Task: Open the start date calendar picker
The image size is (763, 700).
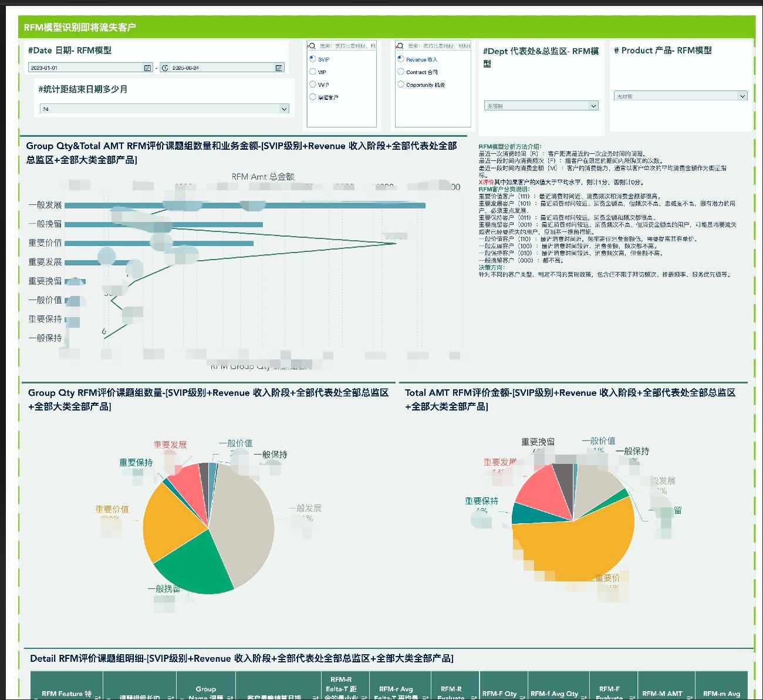Action: (x=147, y=68)
